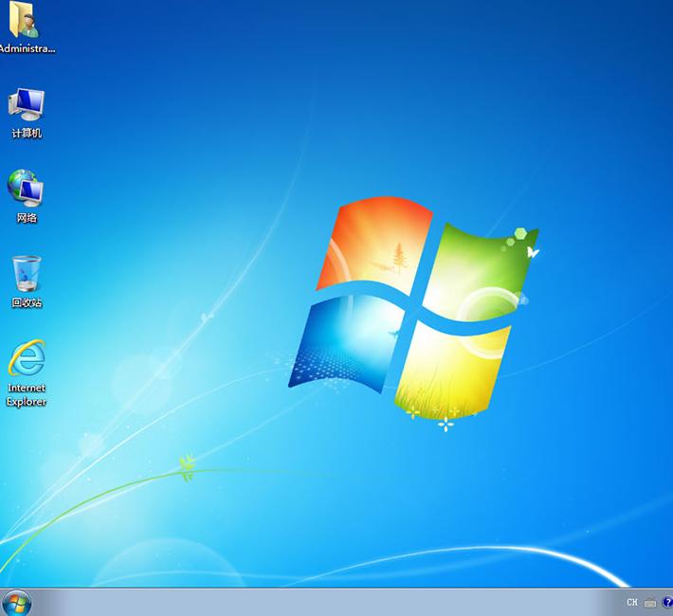The image size is (673, 616).
Task: Click the 网络 text label
Action: pyautogui.click(x=27, y=218)
